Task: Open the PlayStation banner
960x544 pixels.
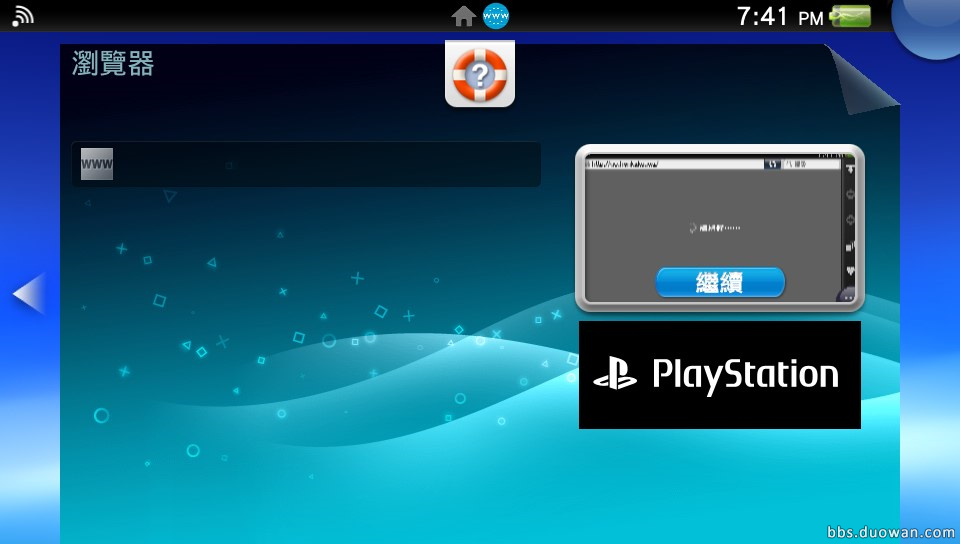Action: tap(720, 374)
